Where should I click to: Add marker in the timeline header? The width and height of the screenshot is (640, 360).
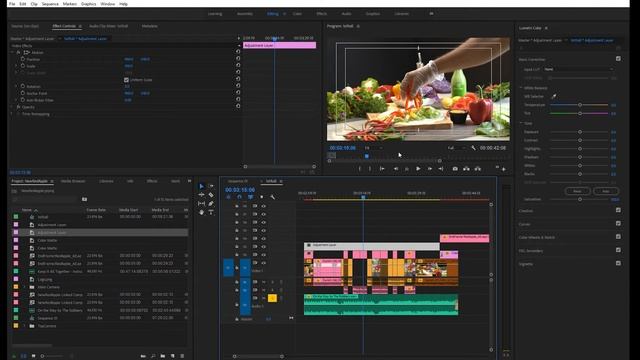[x=262, y=197]
